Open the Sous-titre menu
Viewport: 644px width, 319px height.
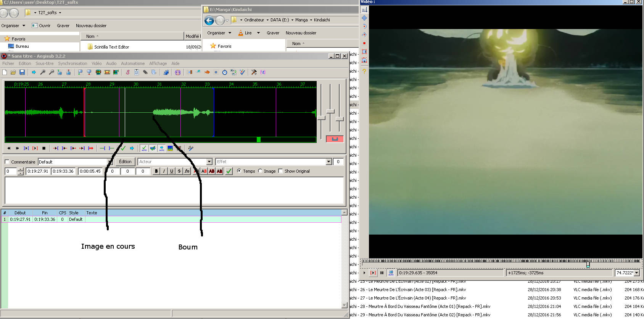44,63
